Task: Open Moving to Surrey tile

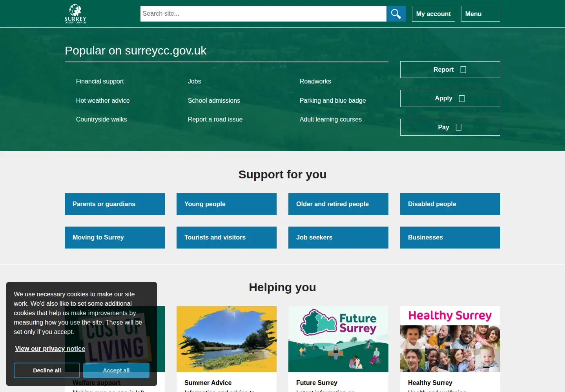Action: click(x=115, y=238)
